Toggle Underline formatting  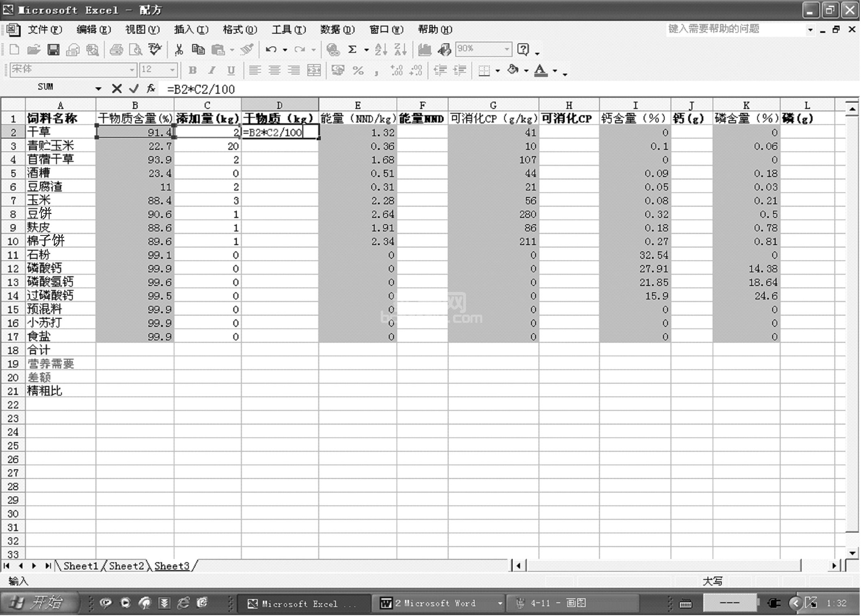click(x=231, y=71)
